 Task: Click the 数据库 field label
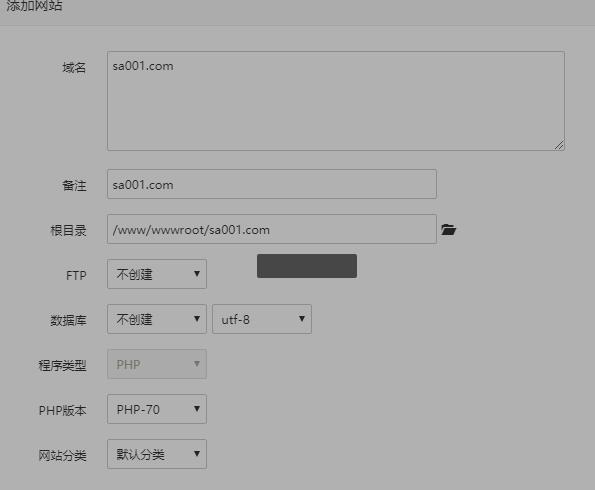(x=68, y=320)
